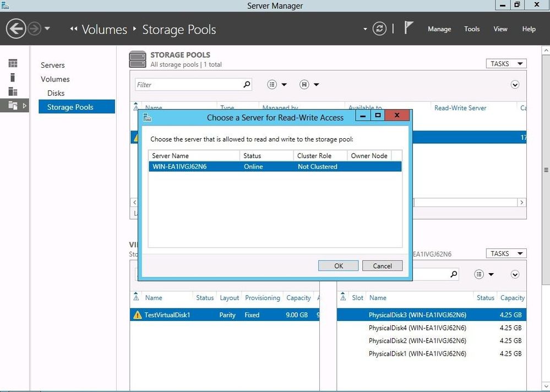Click the forward navigation arrow
This screenshot has height=392, width=550.
34,29
